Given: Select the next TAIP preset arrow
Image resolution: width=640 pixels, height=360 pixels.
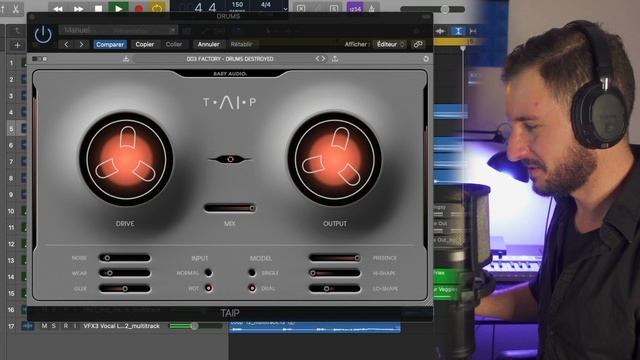Looking at the screenshot, I should (x=323, y=59).
